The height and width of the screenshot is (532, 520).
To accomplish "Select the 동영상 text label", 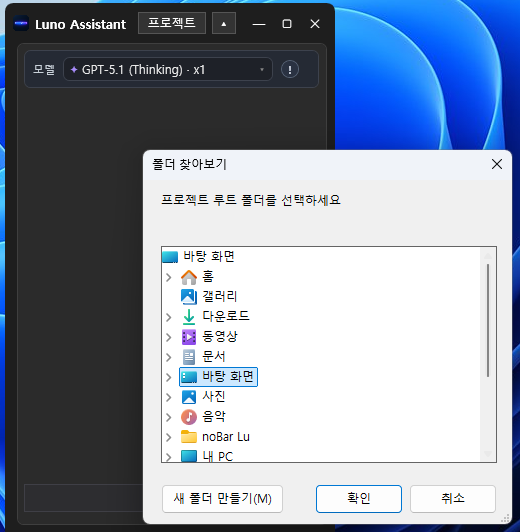I will point(219,337).
